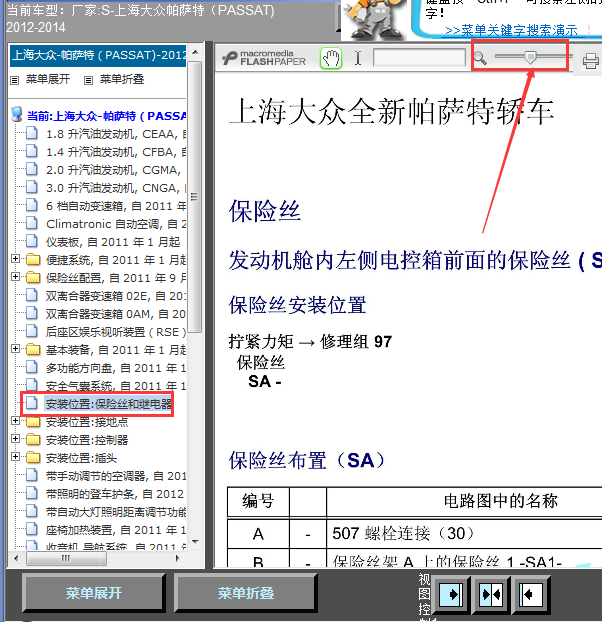
Task: Print the document with printer icon
Action: 590,61
